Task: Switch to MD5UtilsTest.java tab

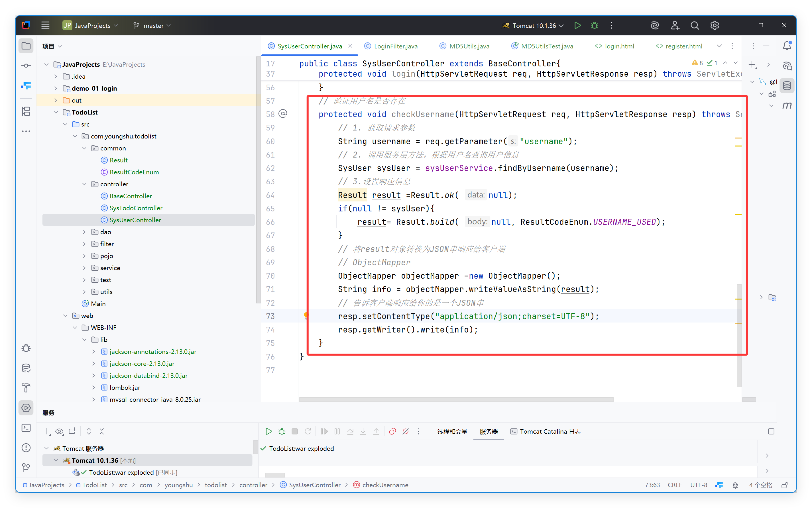Action: pyautogui.click(x=542, y=46)
